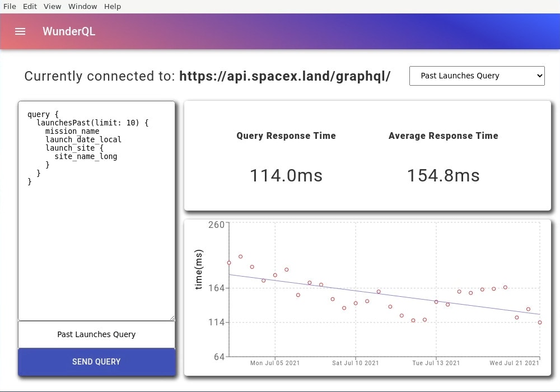Viewport: 560px width, 392px height.
Task: Click the Currently connected to label
Action: point(100,76)
